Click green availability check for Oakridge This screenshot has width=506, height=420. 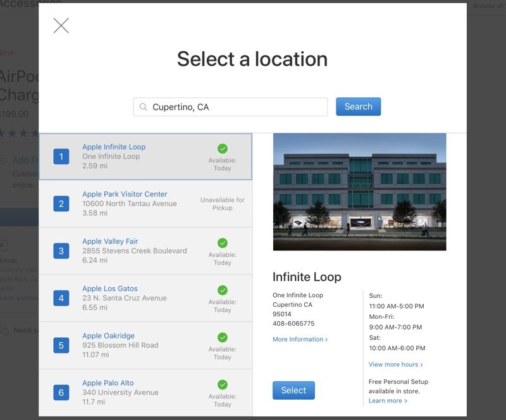pyautogui.click(x=223, y=337)
